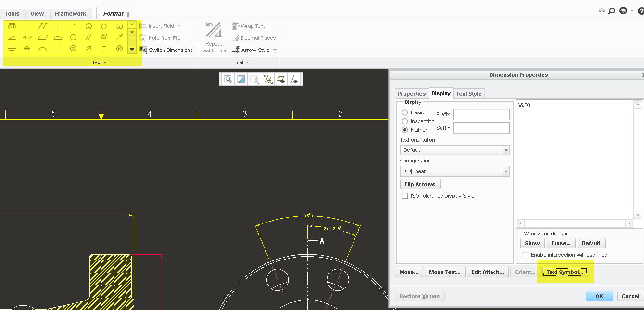Insert the diameter symbol
Viewport: 644px width, 310px height.
click(88, 49)
